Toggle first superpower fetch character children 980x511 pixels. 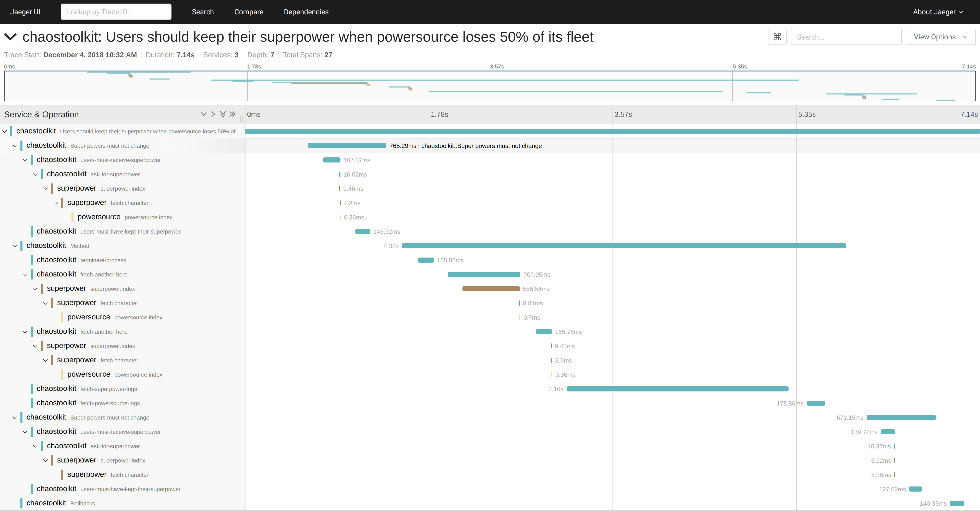tap(56, 203)
